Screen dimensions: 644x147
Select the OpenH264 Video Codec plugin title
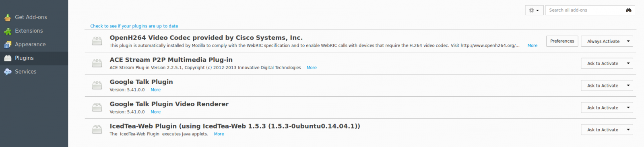coord(206,38)
